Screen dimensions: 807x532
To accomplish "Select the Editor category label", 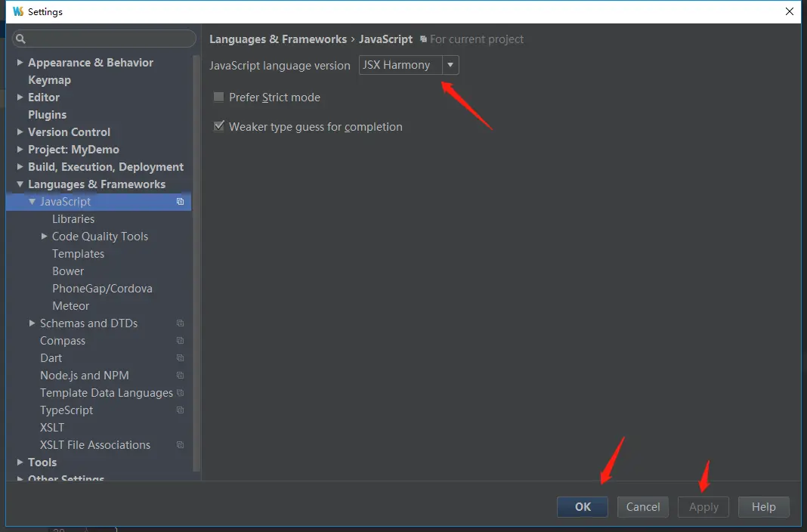I will (x=44, y=97).
